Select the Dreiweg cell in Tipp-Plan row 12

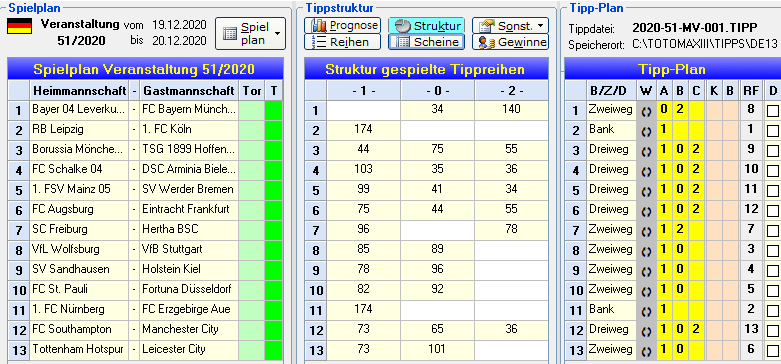pyautogui.click(x=612, y=330)
